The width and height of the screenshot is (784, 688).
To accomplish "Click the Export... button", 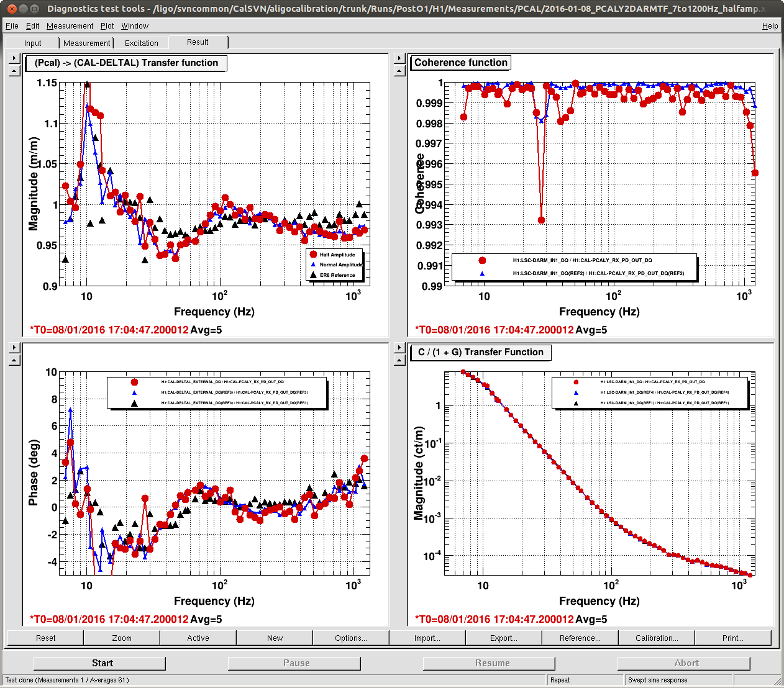I will pos(504,638).
